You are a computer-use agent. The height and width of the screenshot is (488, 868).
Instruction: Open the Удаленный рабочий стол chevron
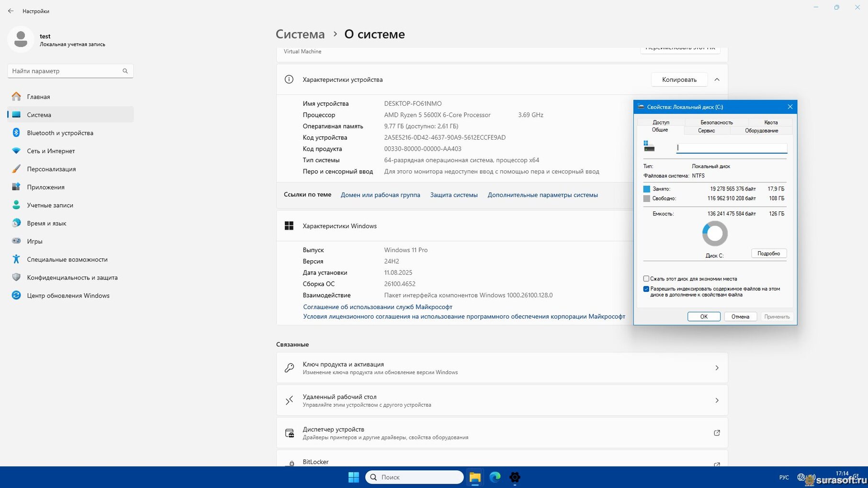coord(717,400)
